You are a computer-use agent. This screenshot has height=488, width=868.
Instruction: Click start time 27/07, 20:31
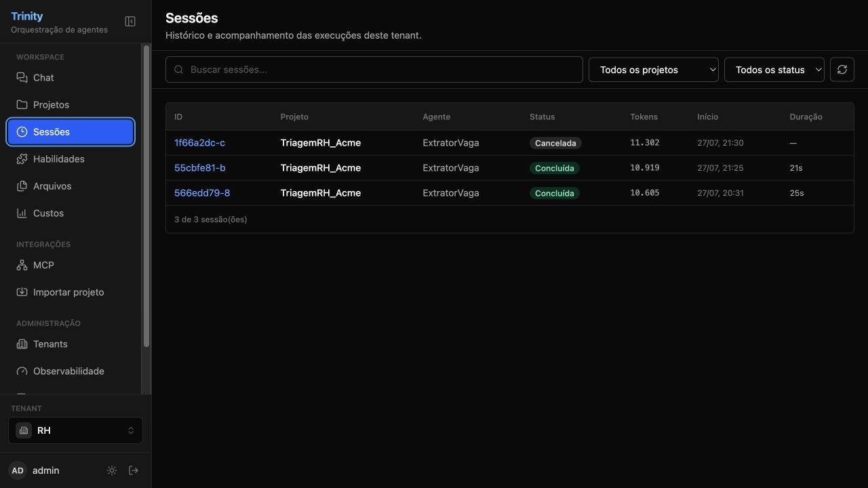[x=720, y=193]
